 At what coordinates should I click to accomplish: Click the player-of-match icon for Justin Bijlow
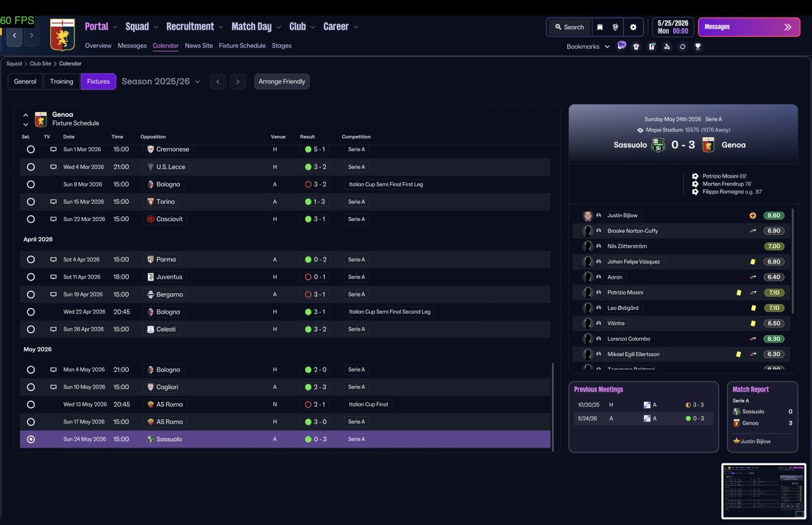coord(753,215)
